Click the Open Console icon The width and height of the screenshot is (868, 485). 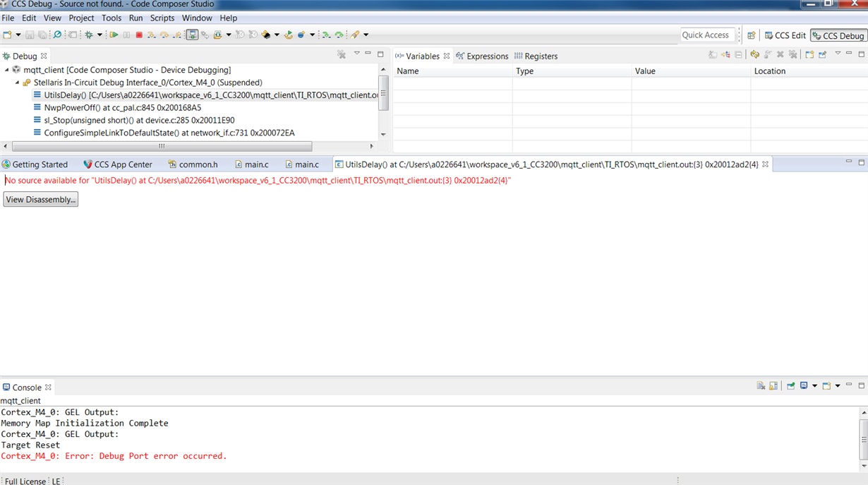(826, 386)
